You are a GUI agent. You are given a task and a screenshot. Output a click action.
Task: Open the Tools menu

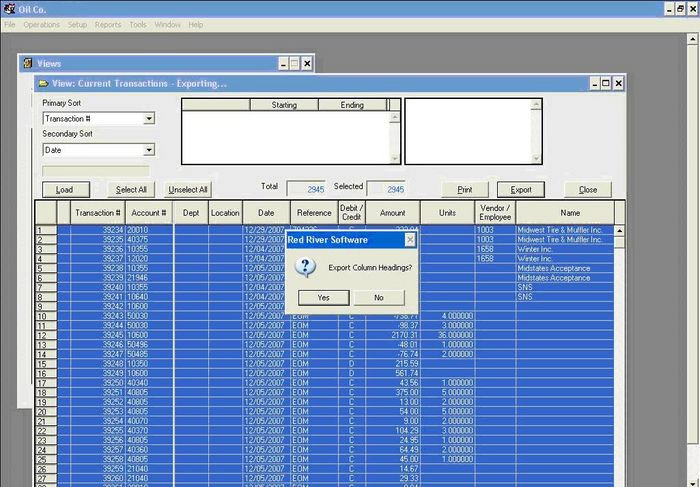pyautogui.click(x=138, y=25)
